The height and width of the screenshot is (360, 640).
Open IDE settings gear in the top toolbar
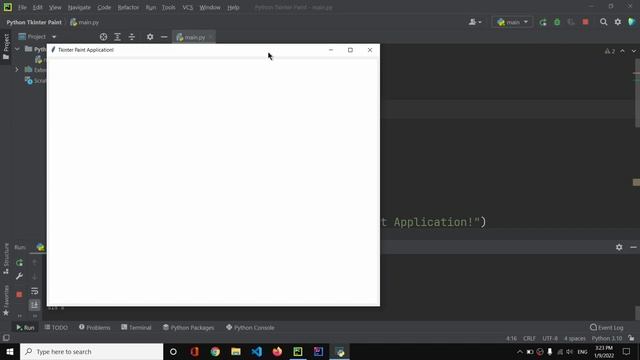(618, 22)
